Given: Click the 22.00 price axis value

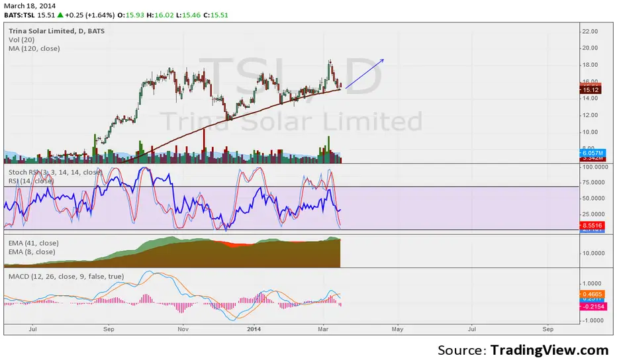Looking at the screenshot, I should point(590,32).
